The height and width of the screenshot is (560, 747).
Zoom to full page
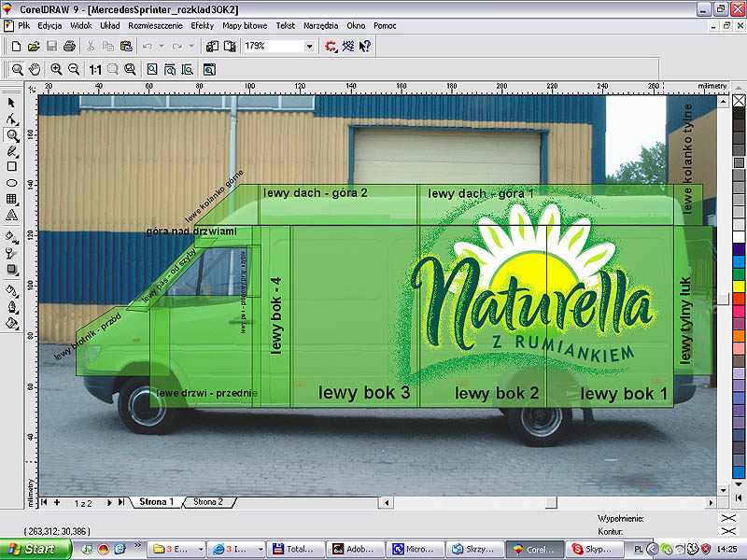[152, 69]
